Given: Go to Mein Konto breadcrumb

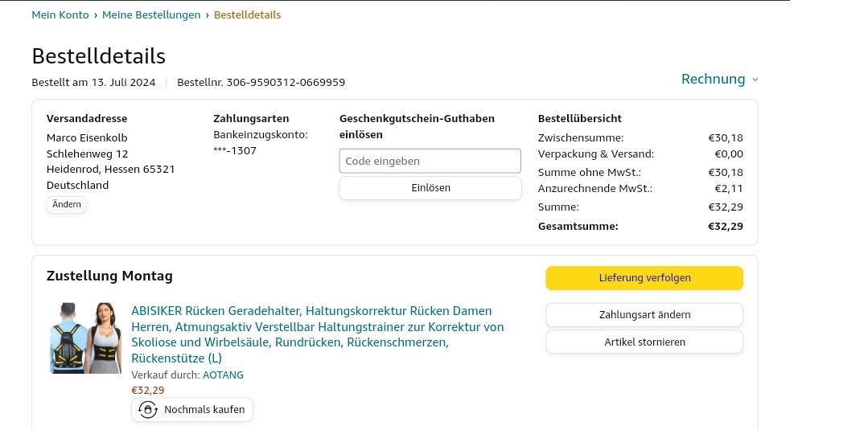Looking at the screenshot, I should click(60, 14).
